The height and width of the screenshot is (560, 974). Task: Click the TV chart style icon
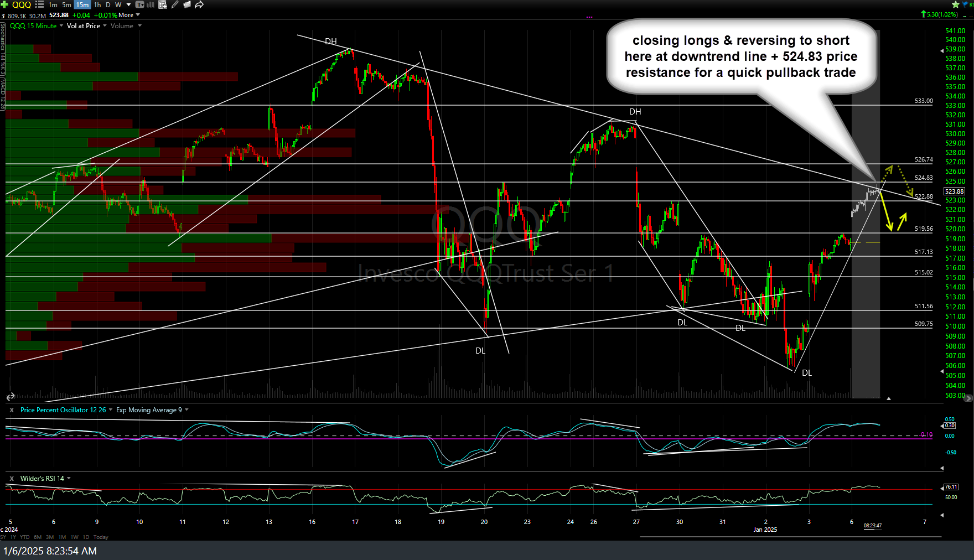pos(141,4)
